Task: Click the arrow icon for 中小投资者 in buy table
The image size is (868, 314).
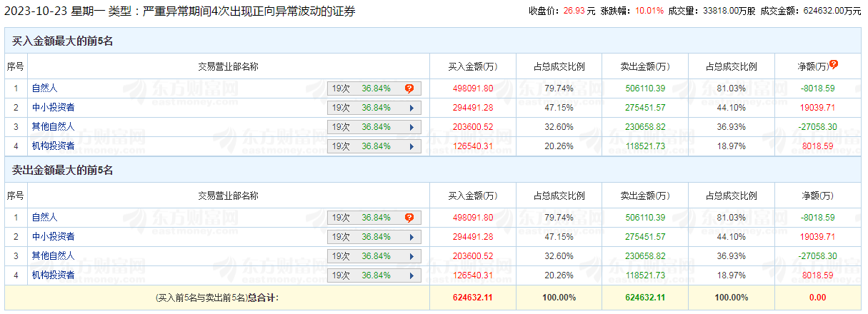Action: point(411,108)
